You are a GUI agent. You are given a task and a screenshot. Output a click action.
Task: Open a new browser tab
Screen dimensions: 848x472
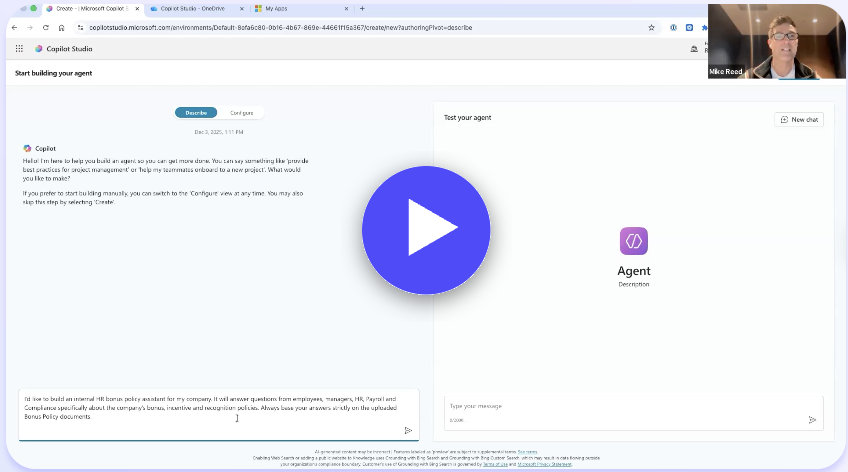(362, 8)
